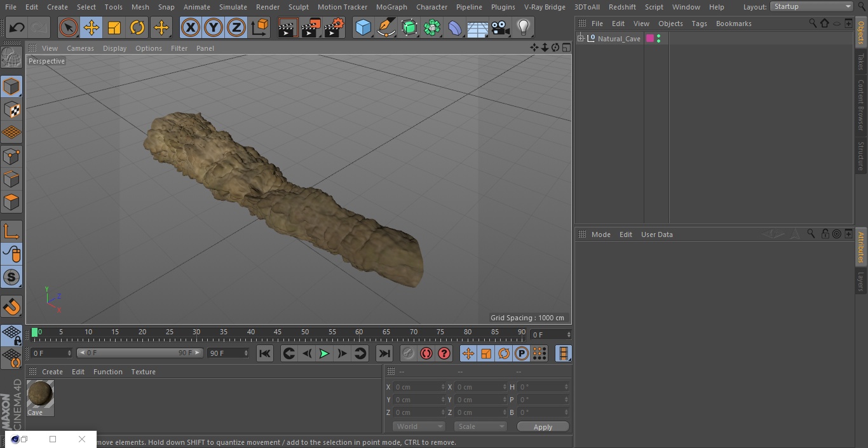868x448 pixels.
Task: Activate the Rotate tool
Action: pos(137,28)
